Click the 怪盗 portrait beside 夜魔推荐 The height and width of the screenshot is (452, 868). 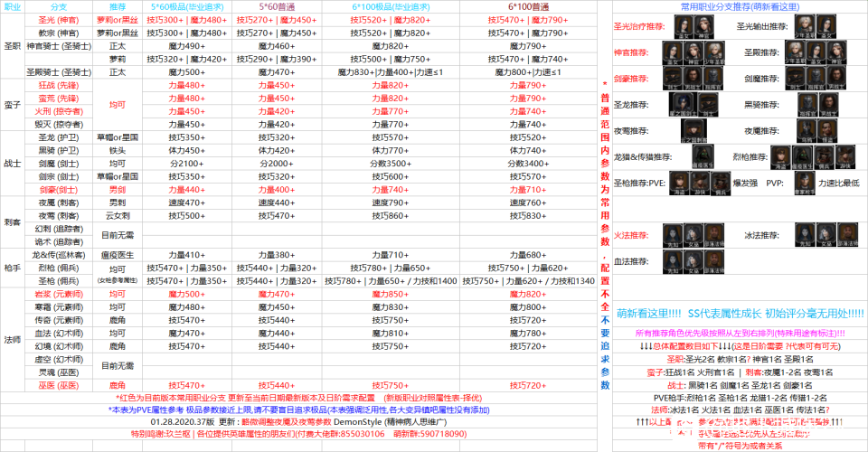[x=827, y=131]
